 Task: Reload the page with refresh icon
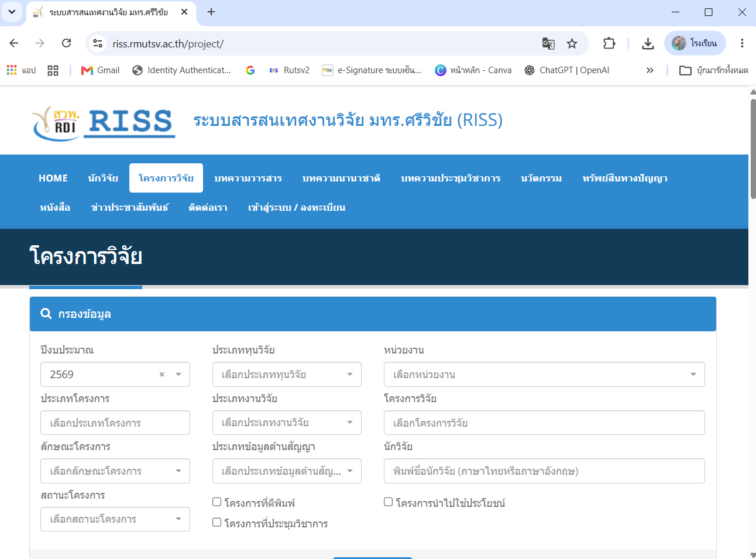point(66,43)
